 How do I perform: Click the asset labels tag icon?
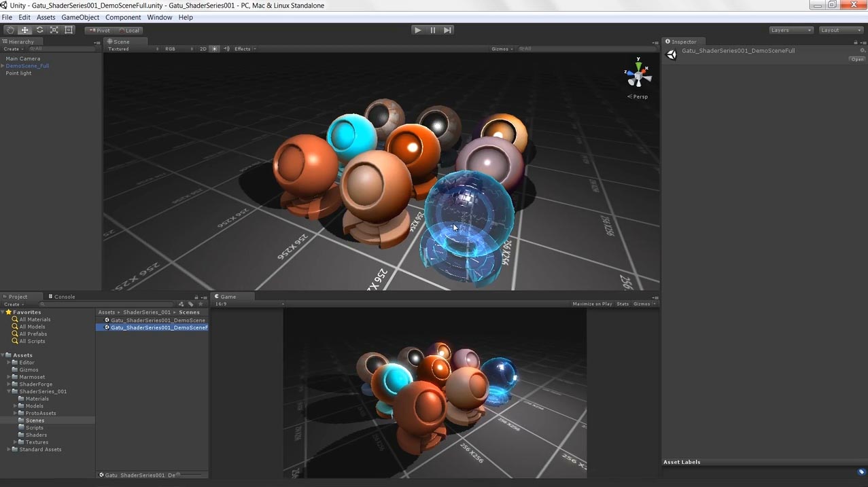pos(861,472)
